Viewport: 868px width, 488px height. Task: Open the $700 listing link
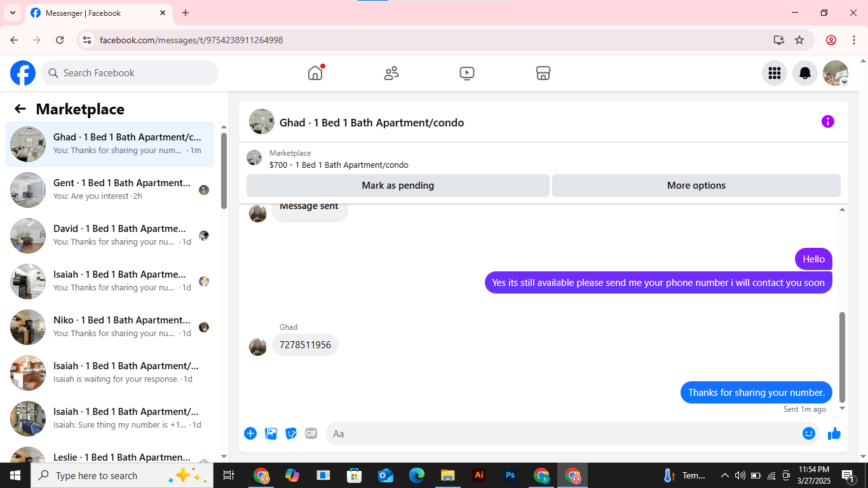point(339,165)
